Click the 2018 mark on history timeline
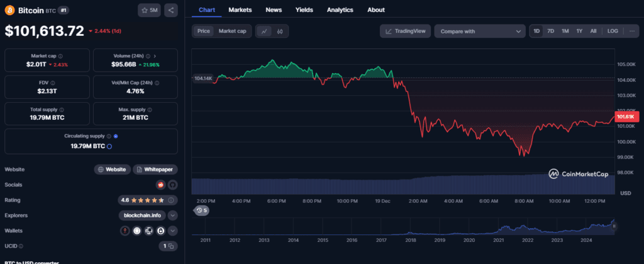644x264 pixels. pyautogui.click(x=410, y=240)
